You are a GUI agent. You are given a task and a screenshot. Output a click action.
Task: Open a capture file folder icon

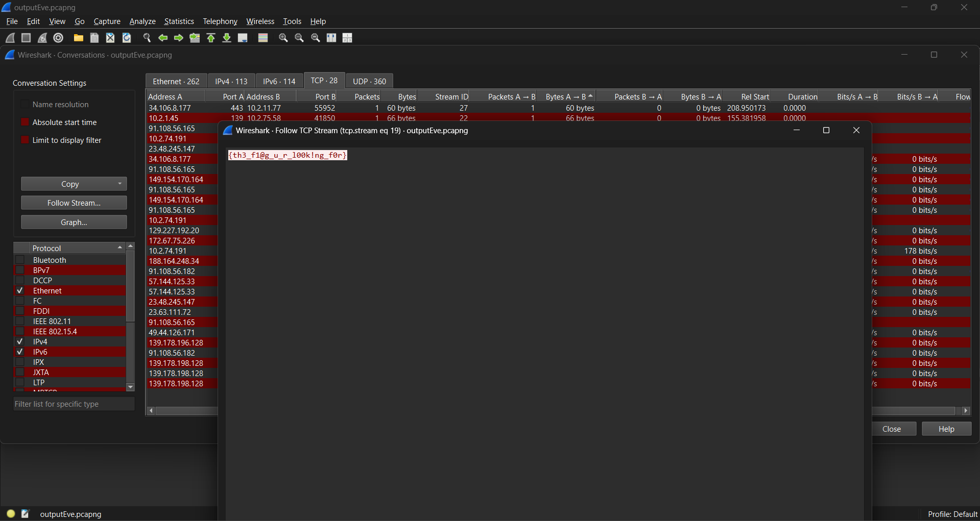[x=79, y=38]
